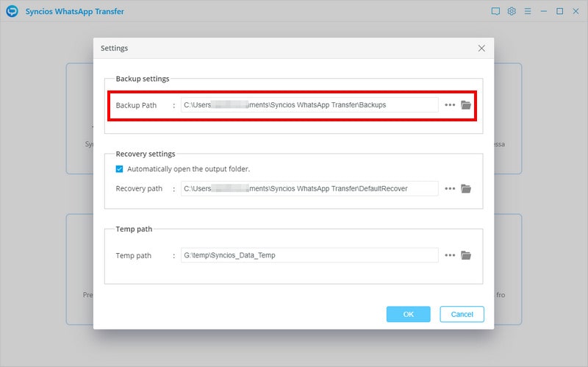Click the Settings dialog title text
The height and width of the screenshot is (367, 588).
pyautogui.click(x=115, y=49)
